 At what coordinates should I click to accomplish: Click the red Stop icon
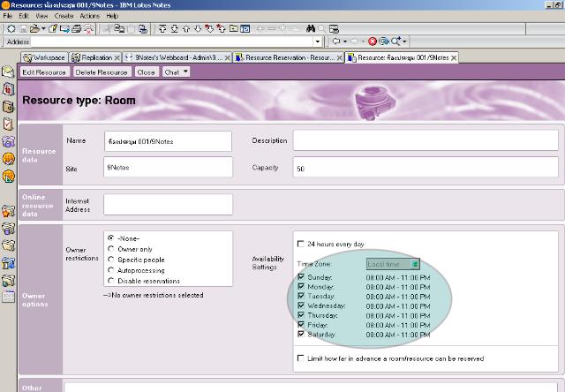tap(373, 41)
